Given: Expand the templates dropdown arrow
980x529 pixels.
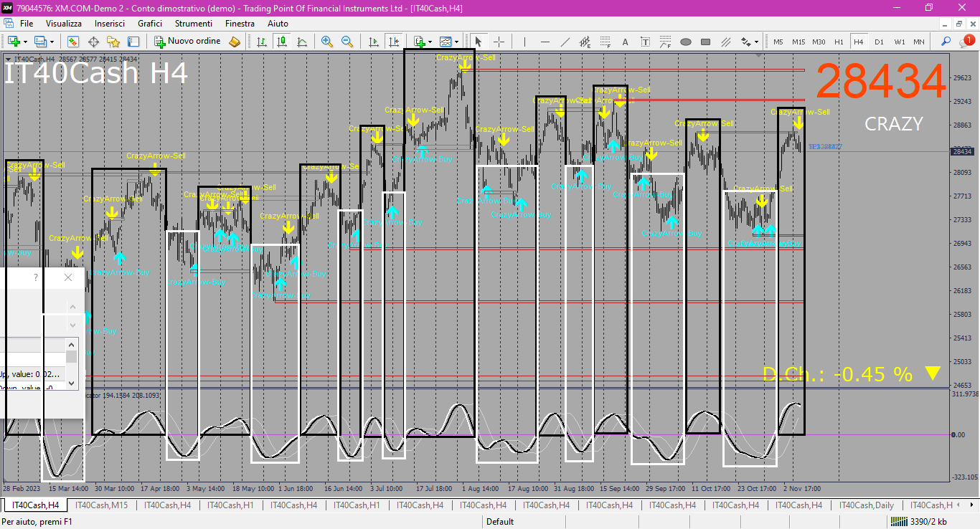Looking at the screenshot, I should pos(456,42).
